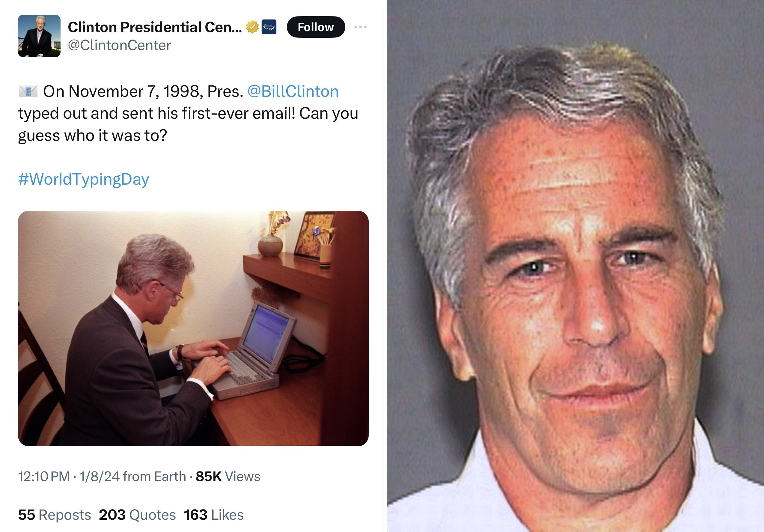This screenshot has width=764, height=532.
Task: Open the @ClintonCenter handle link
Action: pyautogui.click(x=119, y=45)
